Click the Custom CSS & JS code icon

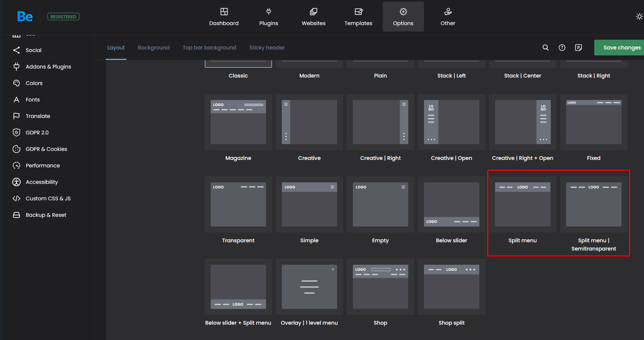pos(16,198)
